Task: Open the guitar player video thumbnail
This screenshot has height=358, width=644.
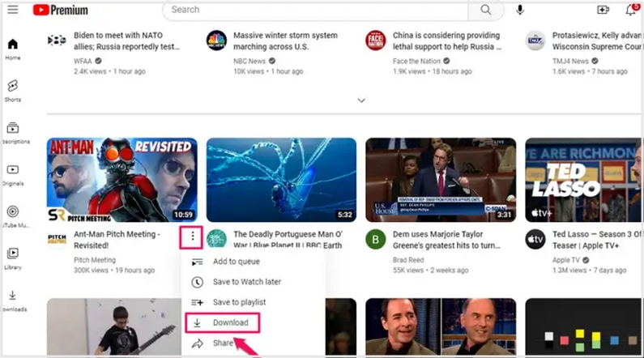Action: pyautogui.click(x=113, y=326)
